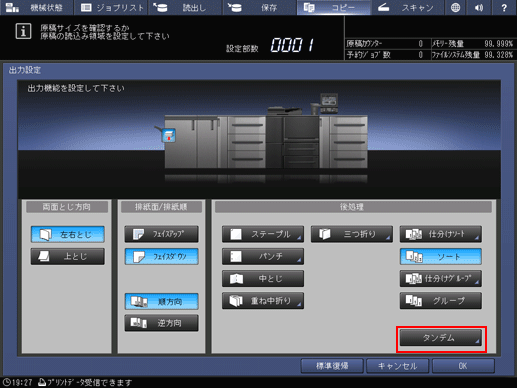Click the output tray indicator on machine image
The height and width of the screenshot is (388, 517).
click(x=169, y=135)
